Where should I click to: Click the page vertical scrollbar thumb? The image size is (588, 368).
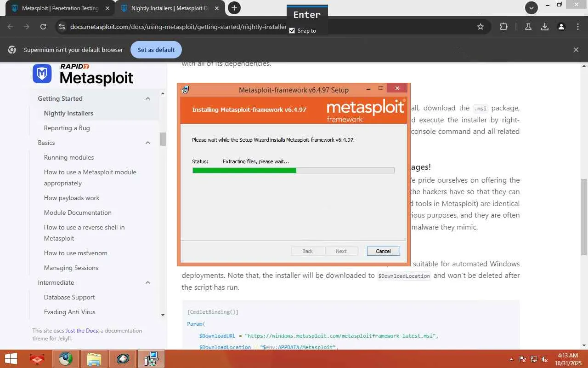(x=584, y=216)
